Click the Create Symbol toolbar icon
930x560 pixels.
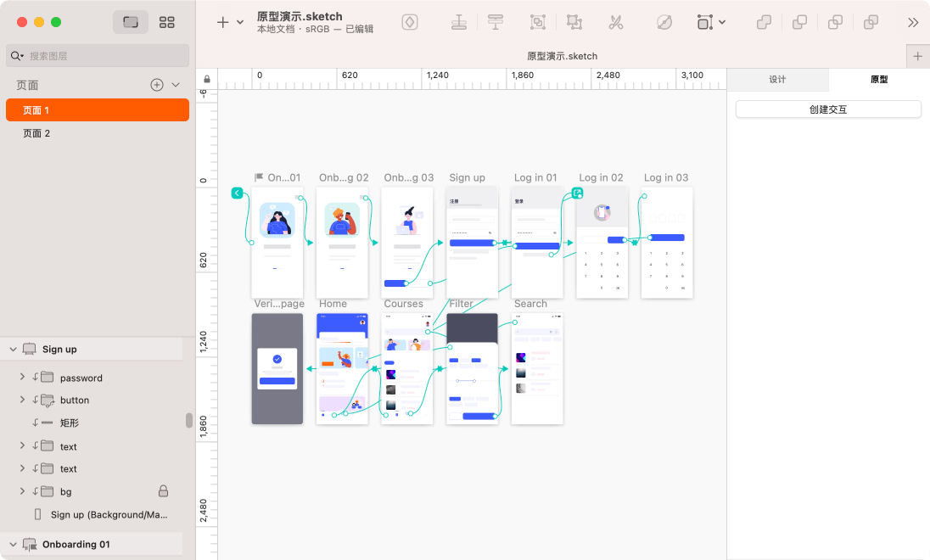[410, 23]
